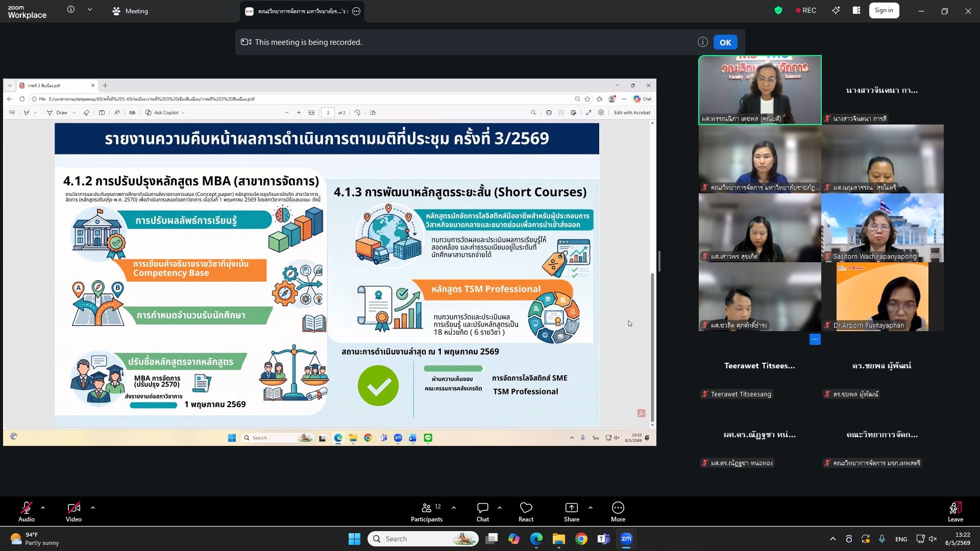Image resolution: width=980 pixels, height=551 pixels.
Task: Expand audio options arrow
Action: (43, 508)
